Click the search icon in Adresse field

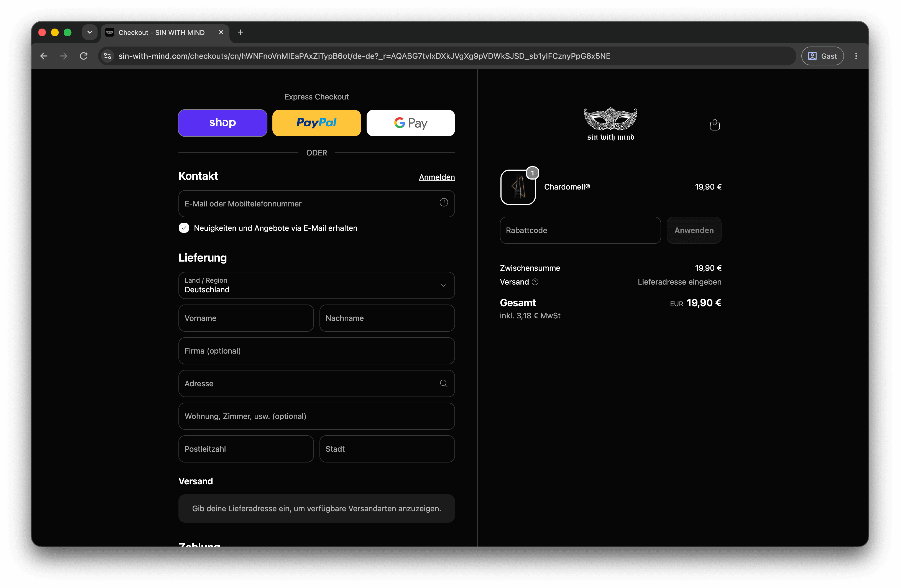click(x=444, y=384)
